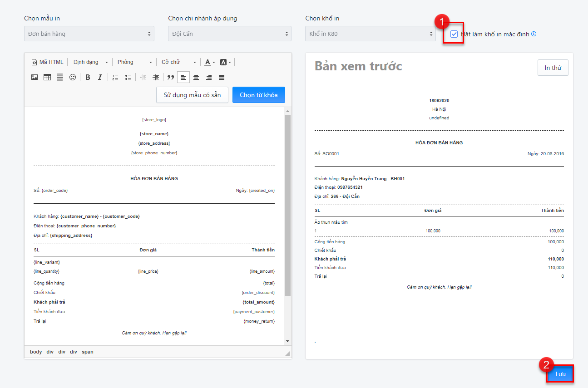Toggle justify text alignment
This screenshot has width=588, height=388.
(x=222, y=77)
